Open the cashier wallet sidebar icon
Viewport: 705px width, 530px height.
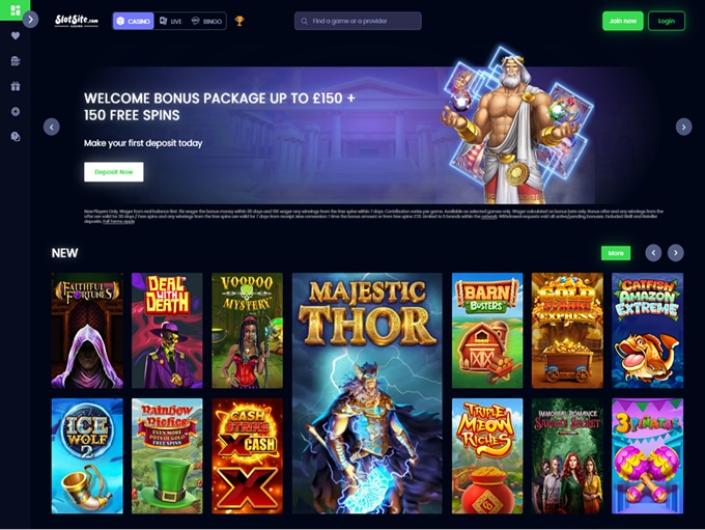pyautogui.click(x=15, y=61)
